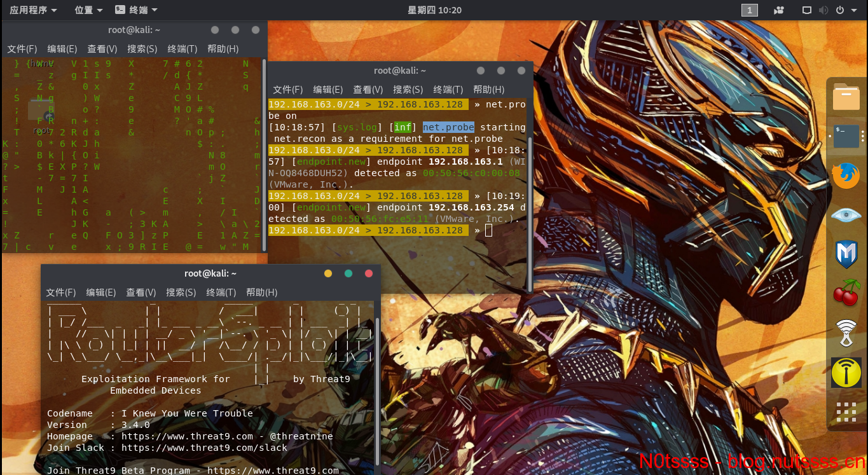Open the 应用程序 applications menu

pyautogui.click(x=33, y=10)
